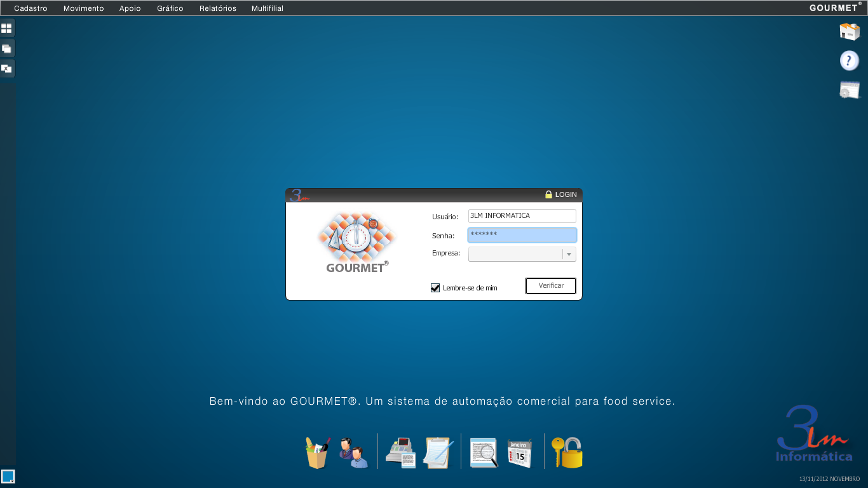Open the Multifilial menu
Screen dimensions: 868x488
[x=268, y=8]
